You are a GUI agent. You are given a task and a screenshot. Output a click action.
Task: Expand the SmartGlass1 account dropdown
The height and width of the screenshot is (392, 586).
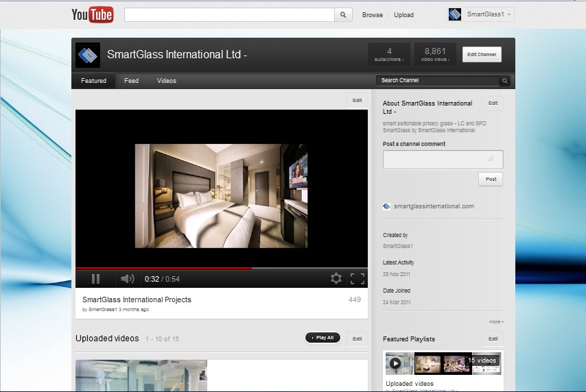(x=508, y=14)
